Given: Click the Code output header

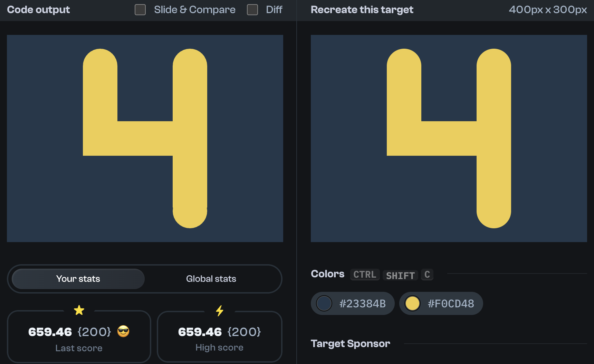Looking at the screenshot, I should (x=38, y=10).
